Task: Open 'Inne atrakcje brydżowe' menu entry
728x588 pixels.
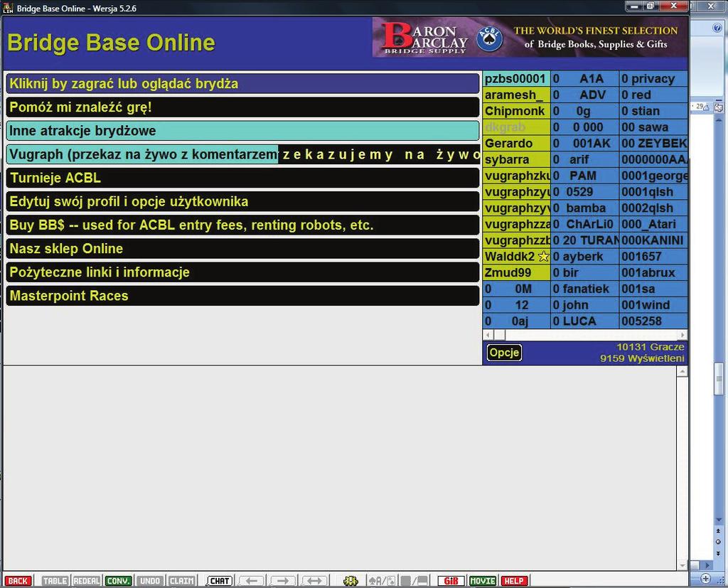Action: 243,131
